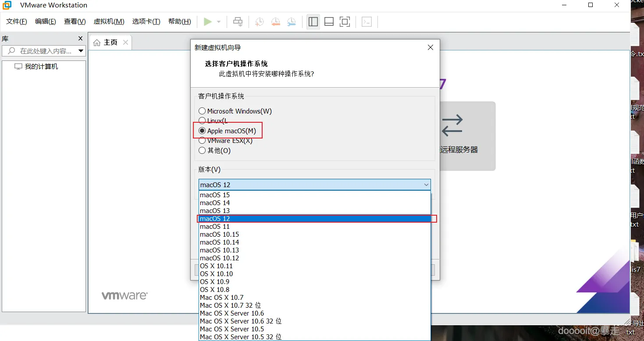Choose macOS 10.15 from the version list
The width and height of the screenshot is (644, 341).
point(315,234)
